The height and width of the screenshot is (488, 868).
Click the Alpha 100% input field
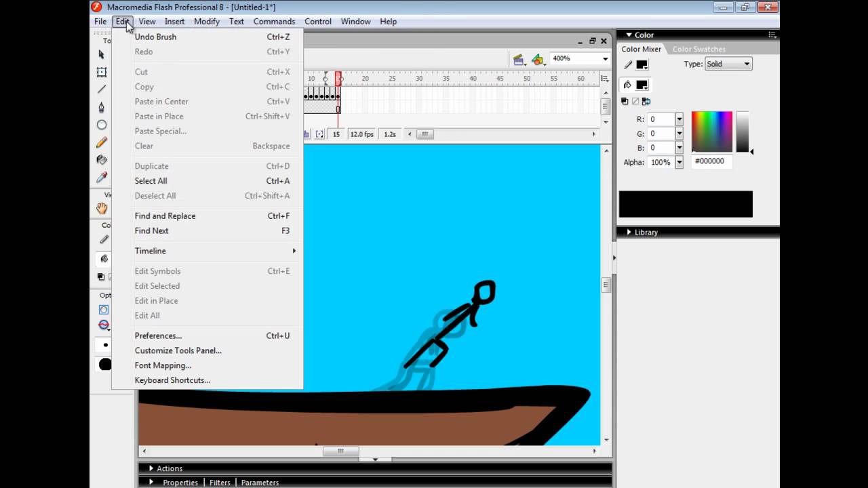tap(661, 163)
